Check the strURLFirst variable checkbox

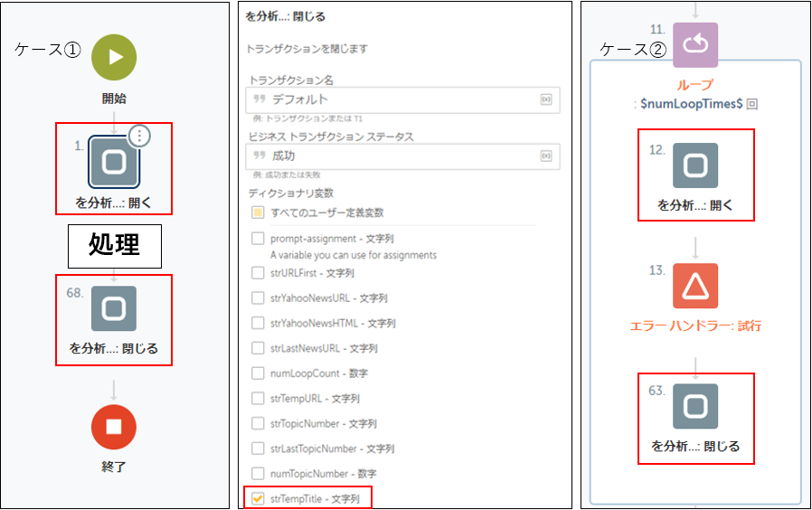pos(258,273)
